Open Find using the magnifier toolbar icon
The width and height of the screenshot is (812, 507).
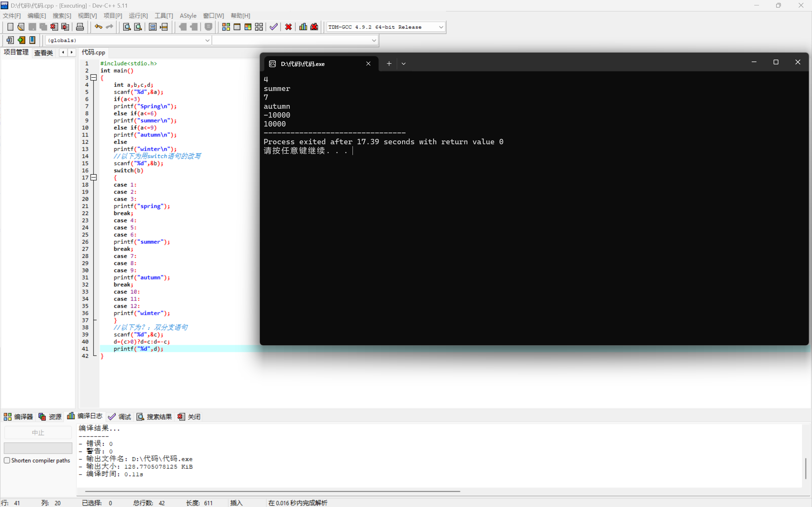click(x=127, y=27)
